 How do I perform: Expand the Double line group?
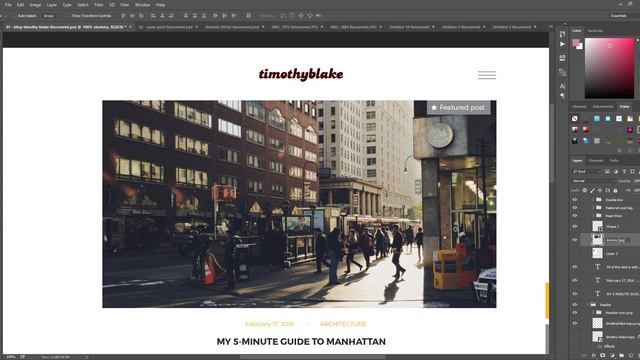click(593, 200)
